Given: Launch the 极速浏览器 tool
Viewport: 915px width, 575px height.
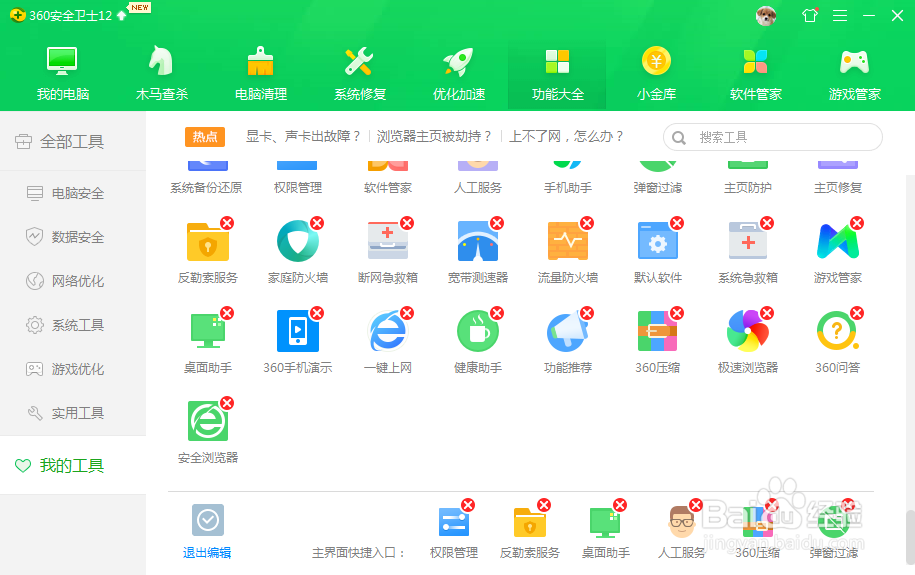Looking at the screenshot, I should [748, 331].
